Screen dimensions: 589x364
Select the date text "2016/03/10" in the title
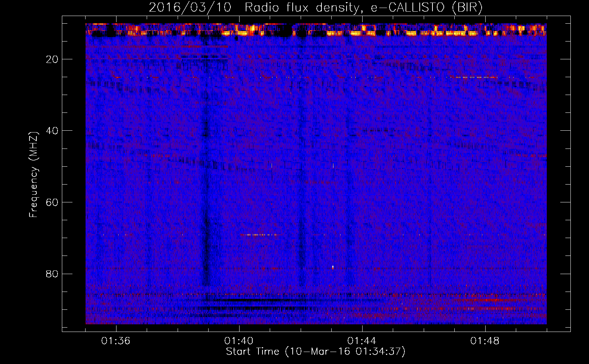190,7
